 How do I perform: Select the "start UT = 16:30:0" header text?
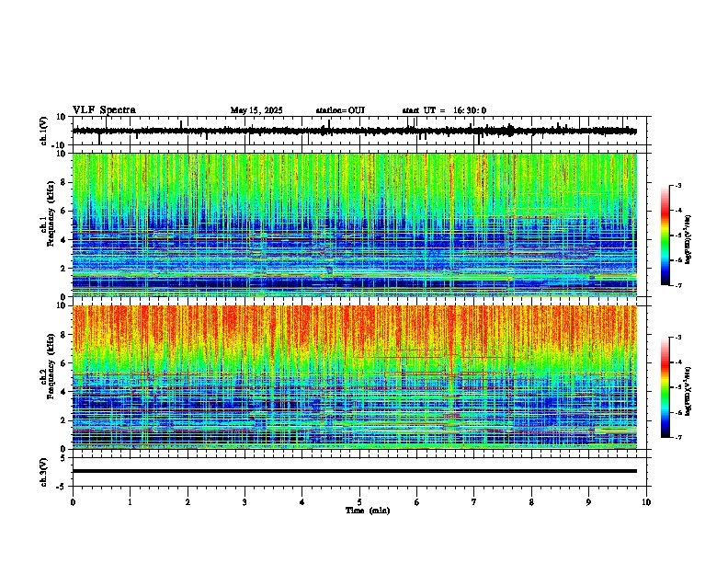click(444, 110)
